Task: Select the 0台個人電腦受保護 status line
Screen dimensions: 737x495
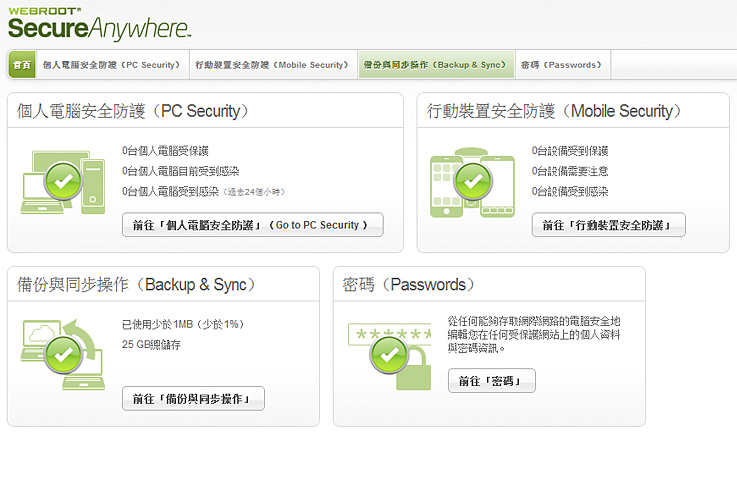Action: coord(165,151)
